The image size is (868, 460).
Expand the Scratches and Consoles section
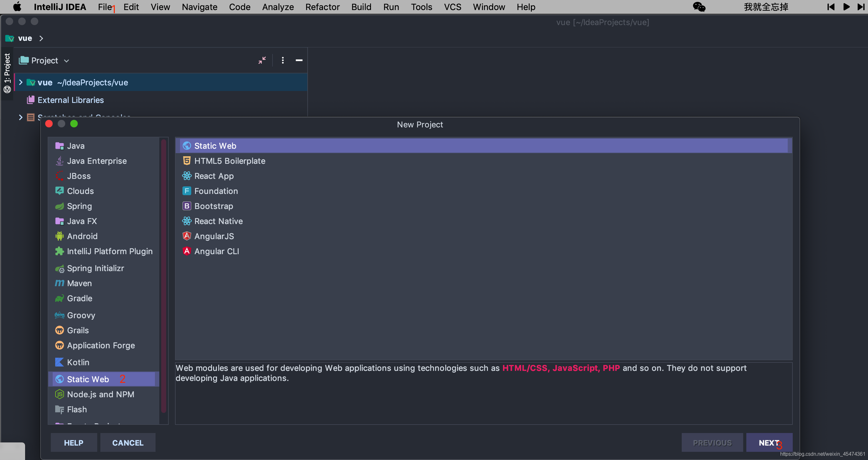[x=20, y=117]
